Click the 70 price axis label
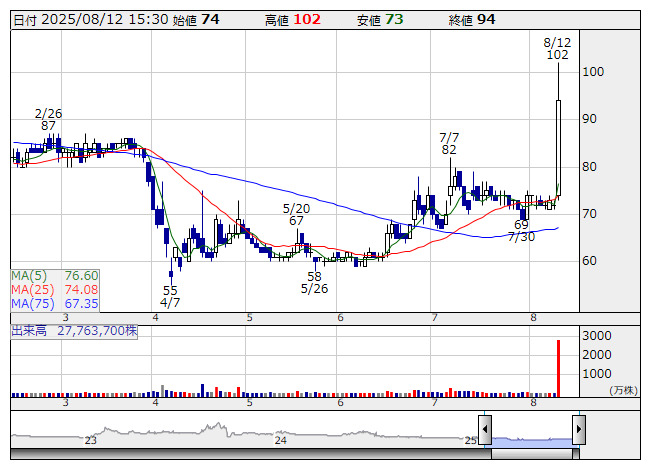This screenshot has width=653, height=470. pos(590,214)
